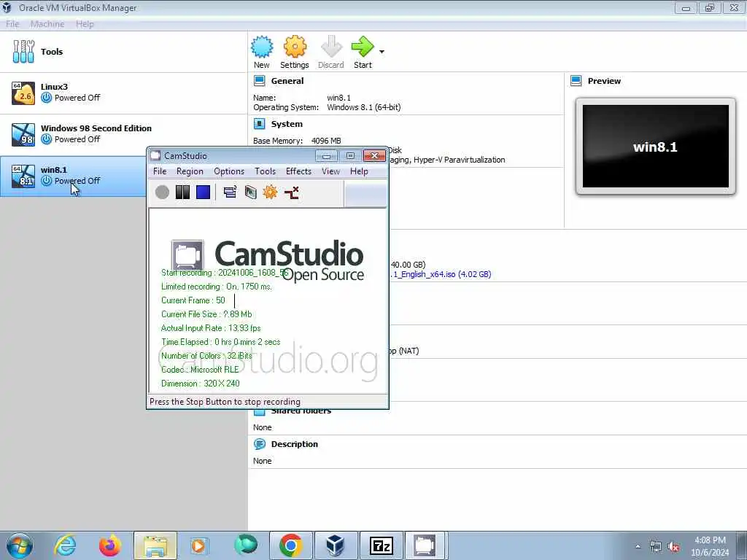This screenshot has height=560, width=747.
Task: Click the Description section header
Action: [295, 444]
